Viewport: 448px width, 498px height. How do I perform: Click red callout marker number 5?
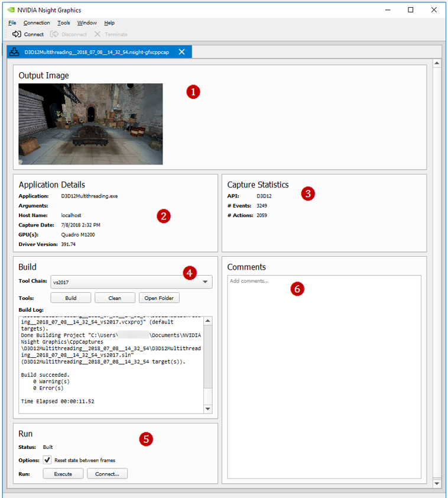(145, 439)
